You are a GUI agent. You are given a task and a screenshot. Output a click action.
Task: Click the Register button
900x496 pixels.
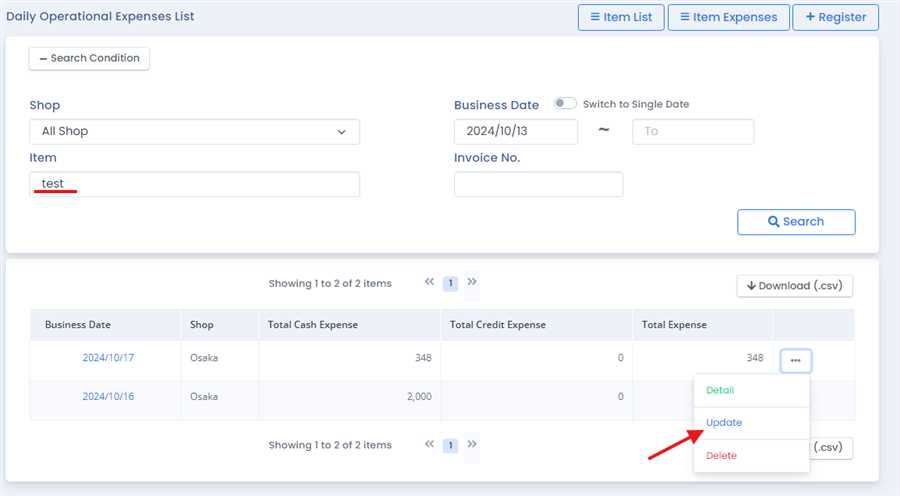[x=835, y=17]
